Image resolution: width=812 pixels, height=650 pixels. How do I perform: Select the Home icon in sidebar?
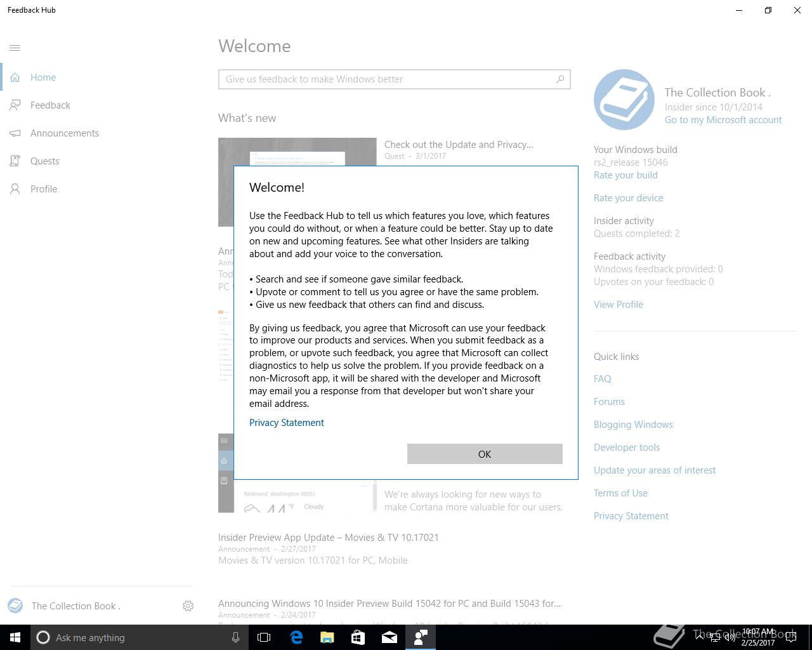[x=15, y=77]
